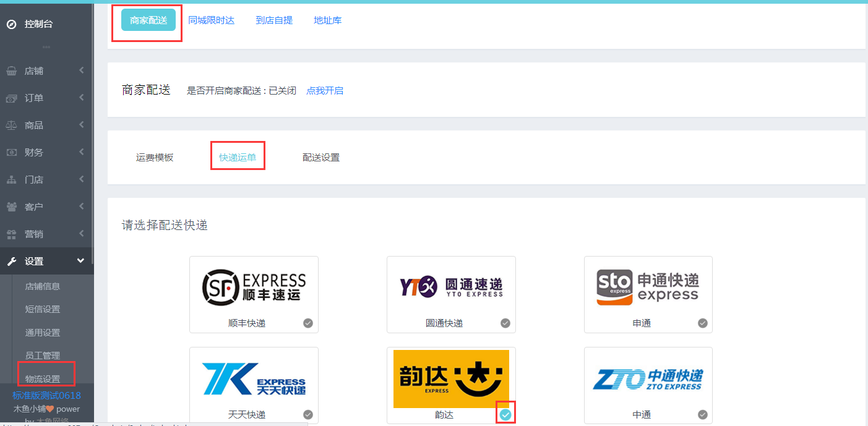The height and width of the screenshot is (426, 868).
Task: Click the 韵达 Express yellow logo
Action: (451, 379)
